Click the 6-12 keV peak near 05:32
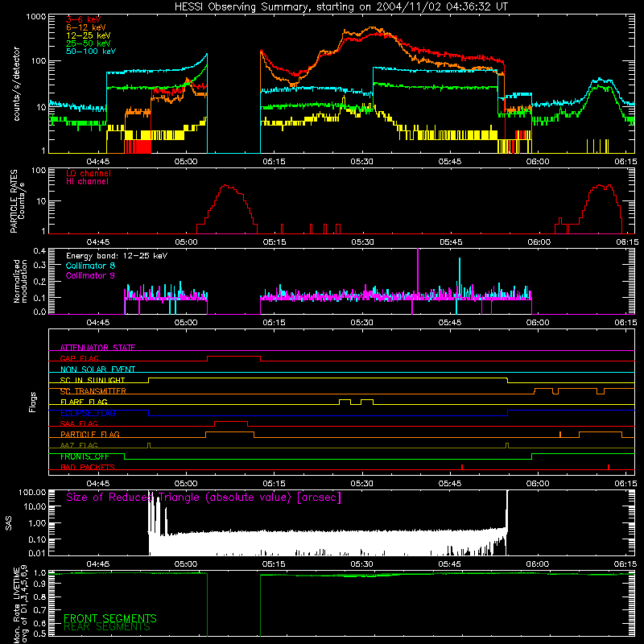This screenshot has width=644, height=644. [372, 28]
